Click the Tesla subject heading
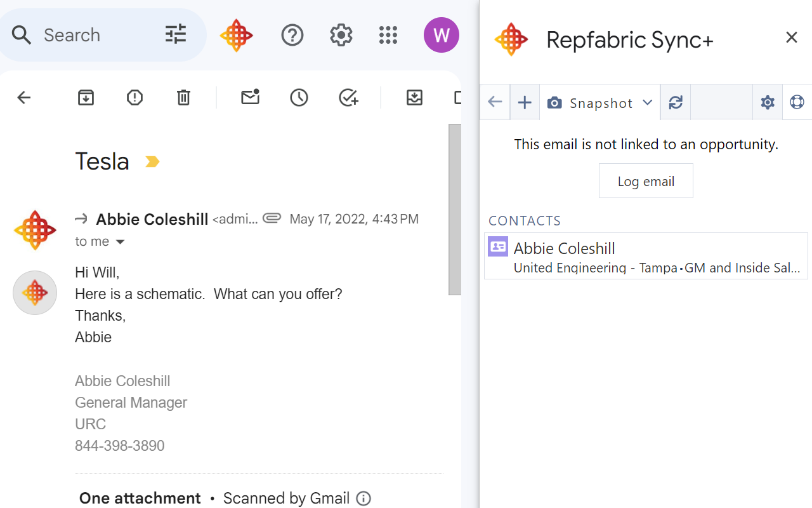Image resolution: width=812 pixels, height=508 pixels. click(x=102, y=161)
